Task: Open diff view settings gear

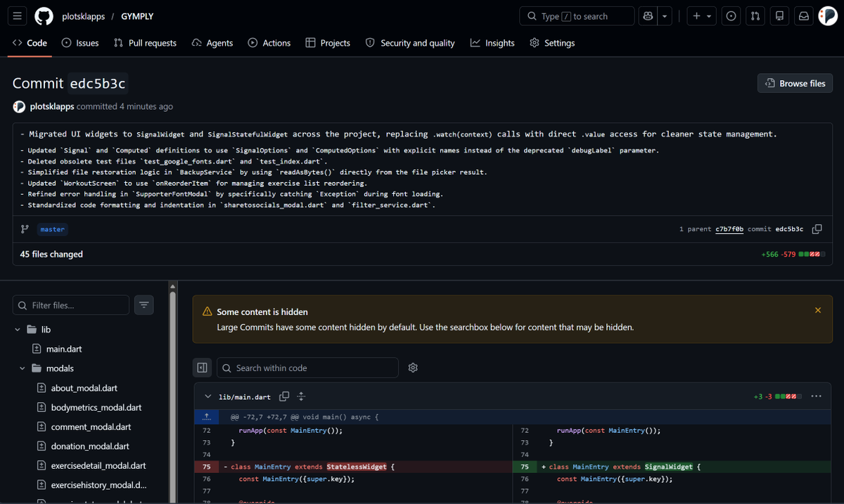Action: (x=414, y=368)
